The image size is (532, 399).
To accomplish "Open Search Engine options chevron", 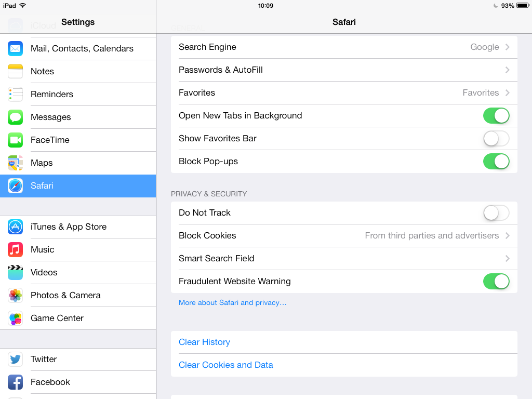I will click(507, 47).
